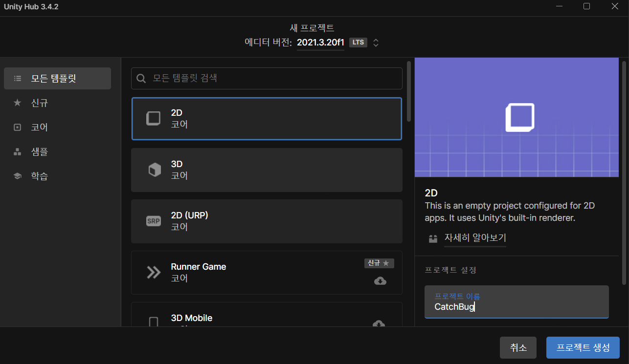Download the 3D Mobile template via cloud icon
629x364 pixels.
379,324
